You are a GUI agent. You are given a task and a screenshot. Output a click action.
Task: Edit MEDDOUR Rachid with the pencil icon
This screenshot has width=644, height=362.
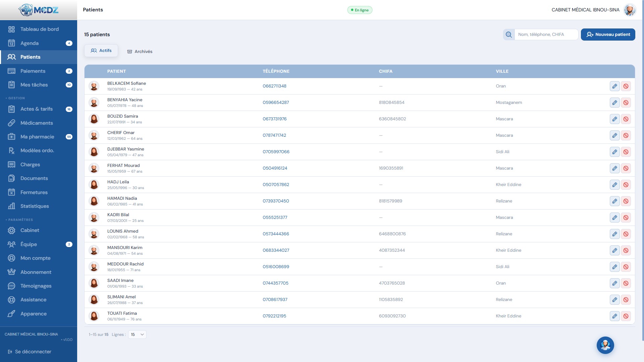click(614, 267)
